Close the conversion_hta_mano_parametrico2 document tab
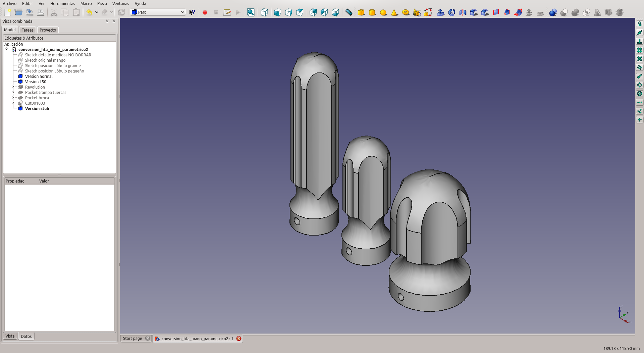Viewport: 644px width, 353px height. pos(239,339)
